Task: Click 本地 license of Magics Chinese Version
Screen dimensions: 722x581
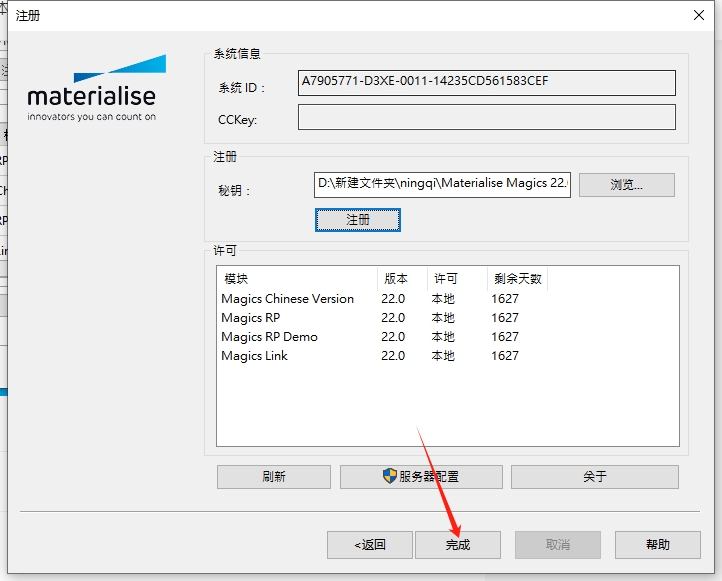Action: (443, 299)
